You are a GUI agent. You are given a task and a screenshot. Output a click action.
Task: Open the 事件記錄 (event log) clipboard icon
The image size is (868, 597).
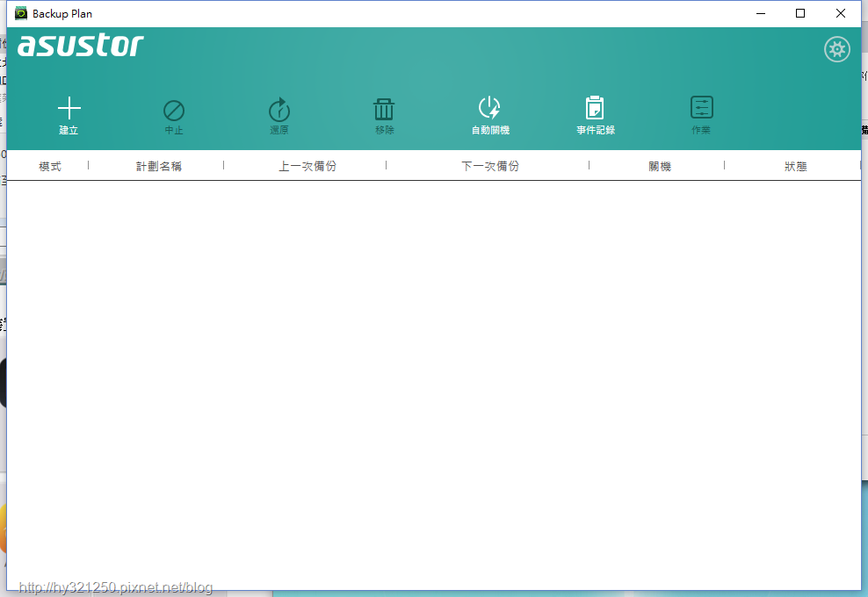tap(595, 107)
